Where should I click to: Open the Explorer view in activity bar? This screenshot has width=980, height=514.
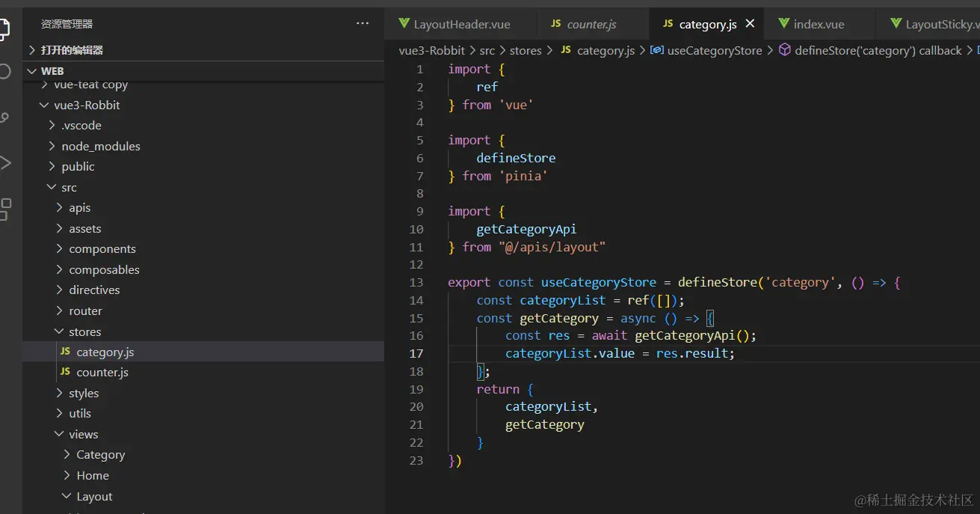(4, 28)
